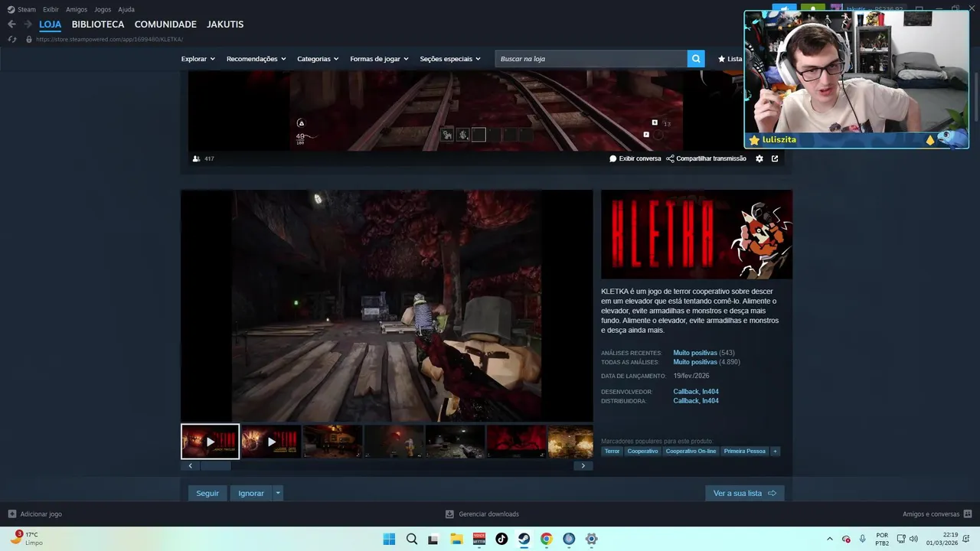Open Ignorar options dropdown arrow
This screenshot has width=980, height=551.
click(278, 494)
